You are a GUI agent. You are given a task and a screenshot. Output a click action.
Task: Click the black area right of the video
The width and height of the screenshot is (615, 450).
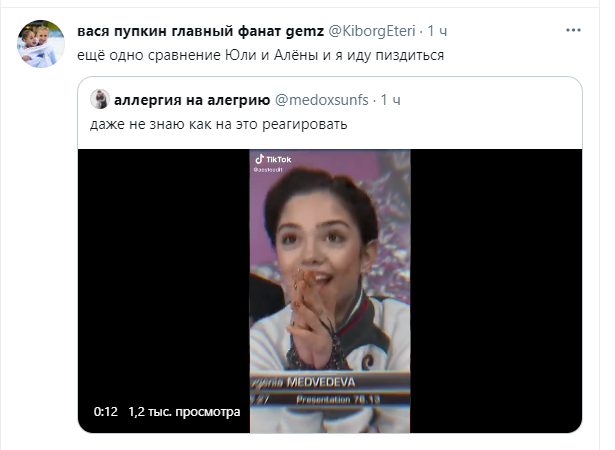pyautogui.click(x=496, y=291)
